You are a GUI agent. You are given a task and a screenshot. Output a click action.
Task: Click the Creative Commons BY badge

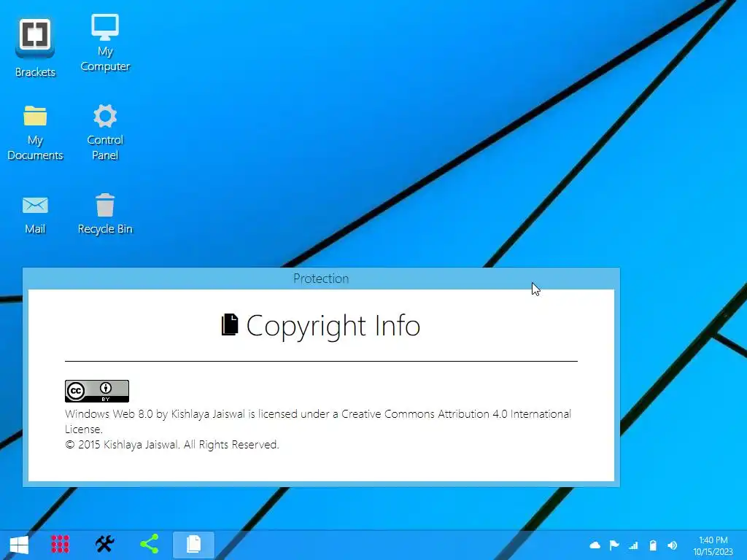click(97, 391)
